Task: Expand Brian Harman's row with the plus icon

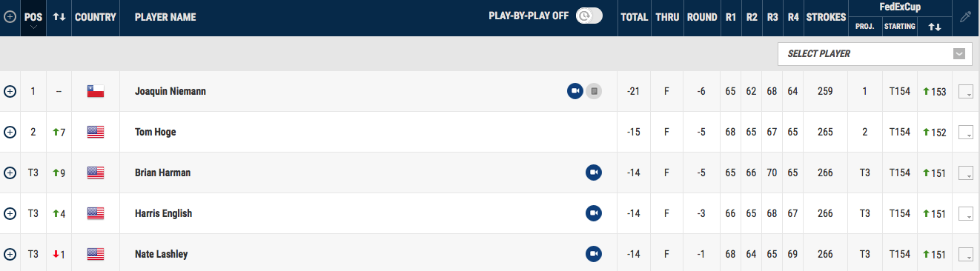Action: tap(10, 173)
